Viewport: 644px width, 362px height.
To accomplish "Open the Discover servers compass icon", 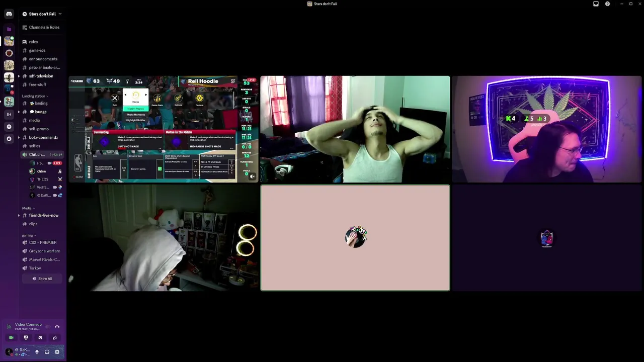I will (x=9, y=139).
